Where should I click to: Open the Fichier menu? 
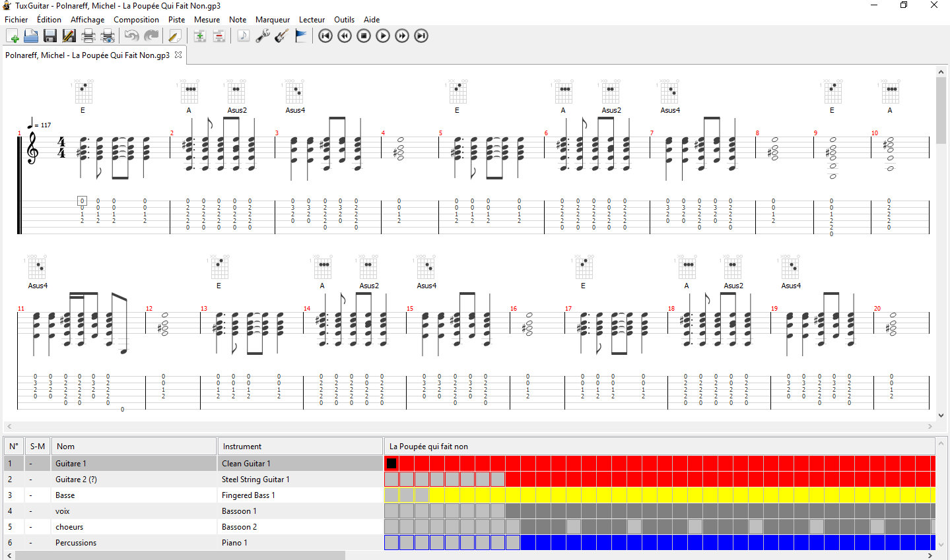[x=17, y=20]
